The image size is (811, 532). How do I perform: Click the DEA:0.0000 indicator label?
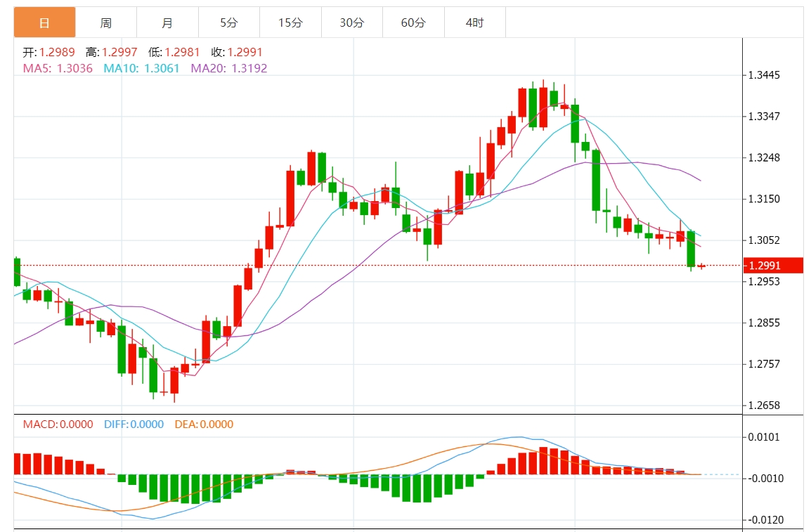204,424
